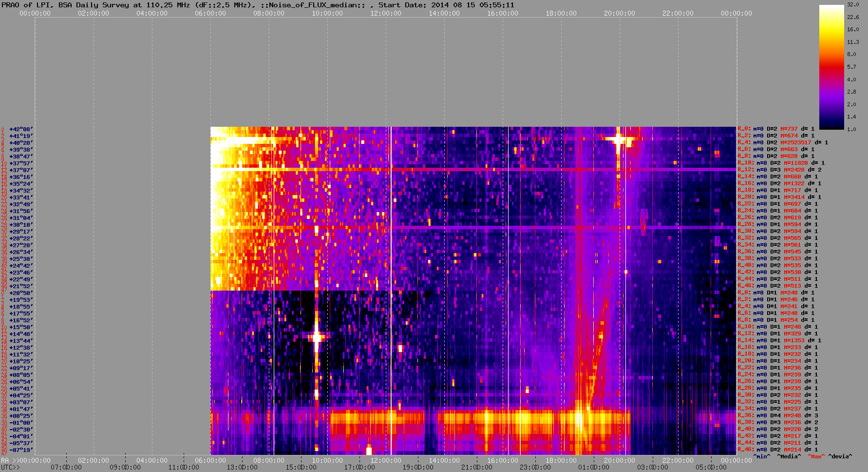Click the +37°07' declination label
868x472 pixels.
[21, 170]
